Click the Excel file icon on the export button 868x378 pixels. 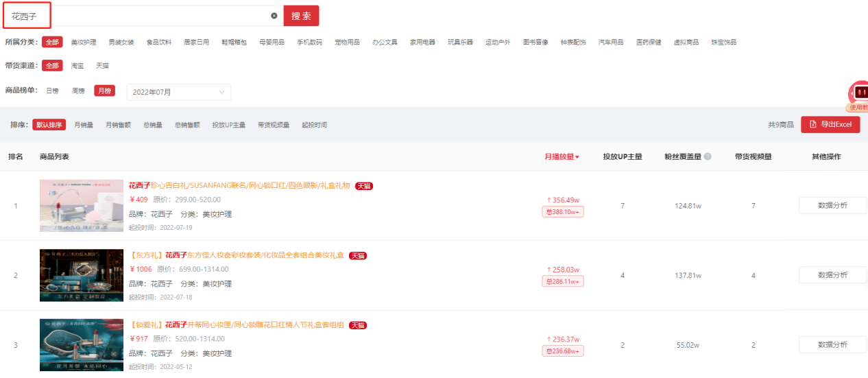pyautogui.click(x=812, y=124)
